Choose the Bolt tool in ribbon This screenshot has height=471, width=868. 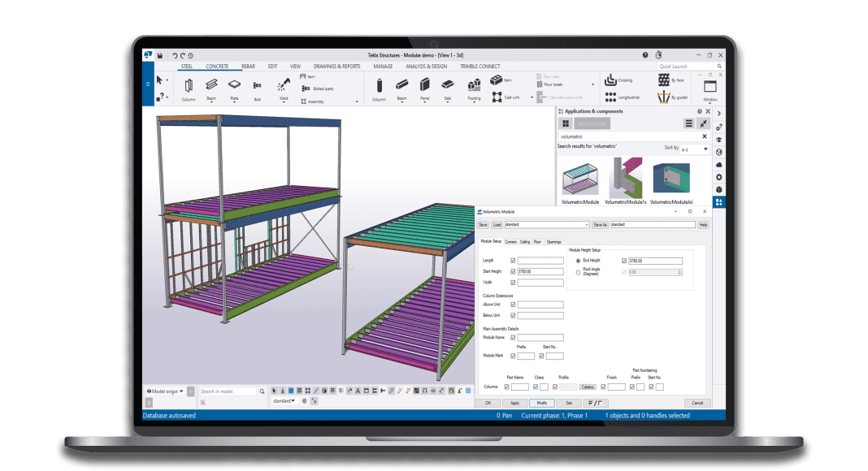[x=257, y=85]
